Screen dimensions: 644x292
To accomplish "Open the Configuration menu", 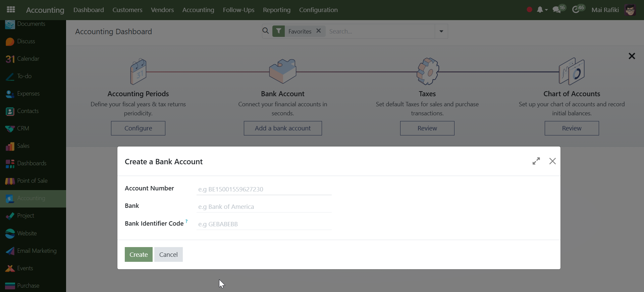I will (318, 10).
